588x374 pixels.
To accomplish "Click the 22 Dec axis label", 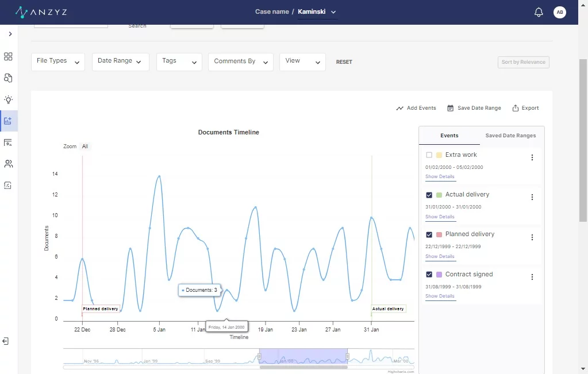I will tap(82, 330).
